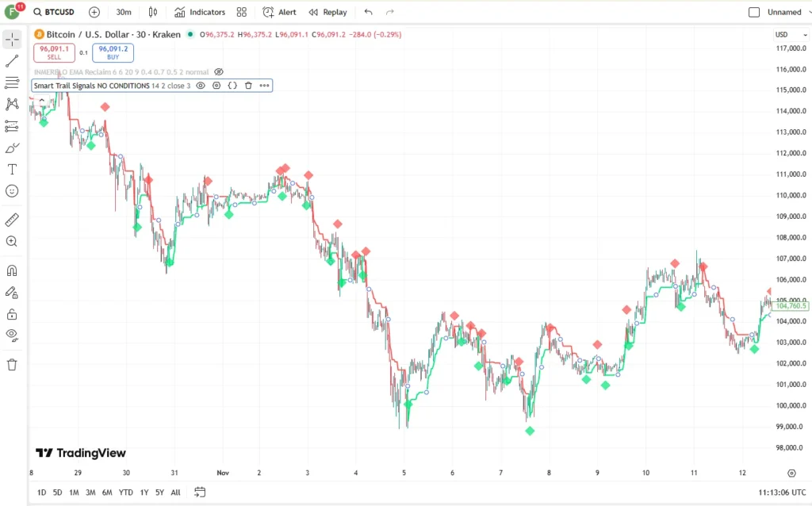Redo the chart action
The image size is (812, 506).
[x=390, y=12]
